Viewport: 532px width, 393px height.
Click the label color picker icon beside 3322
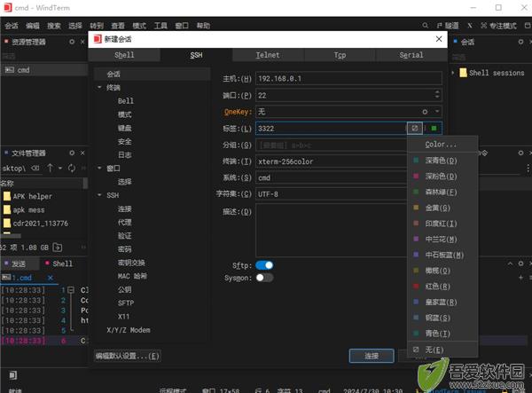coord(415,129)
